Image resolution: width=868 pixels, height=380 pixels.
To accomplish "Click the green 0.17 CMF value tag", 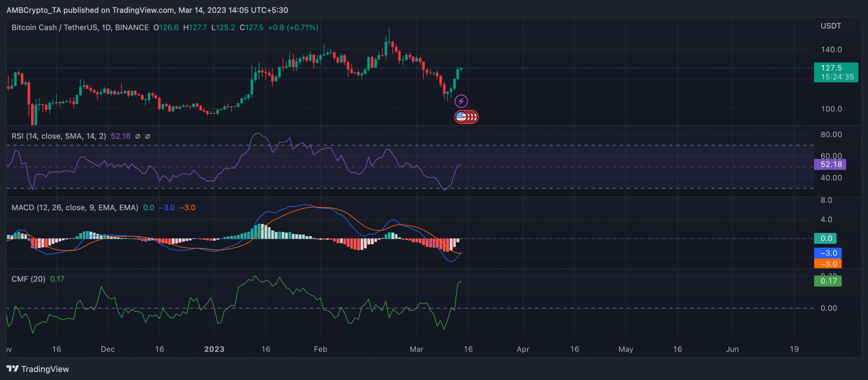I will point(827,281).
